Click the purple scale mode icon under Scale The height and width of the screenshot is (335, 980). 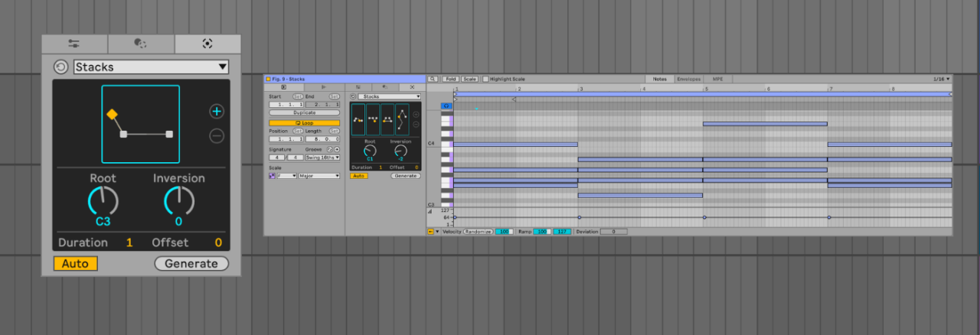(272, 176)
